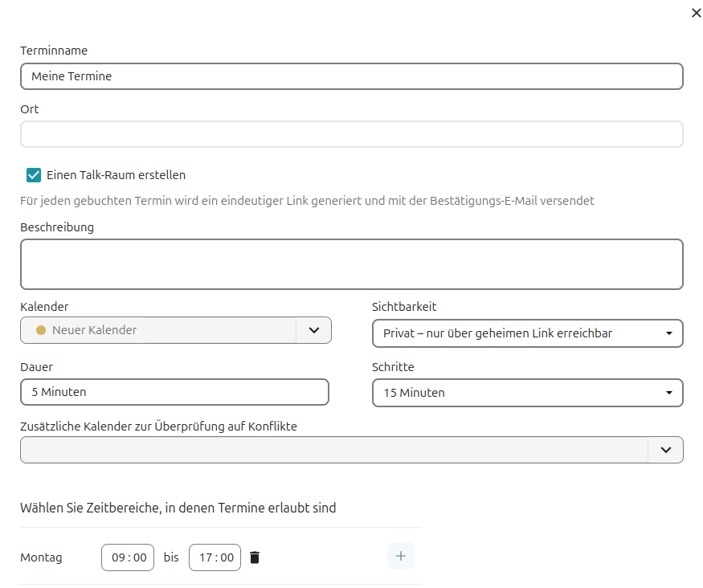
Task: Click the yellow calendar color dot
Action: click(41, 330)
